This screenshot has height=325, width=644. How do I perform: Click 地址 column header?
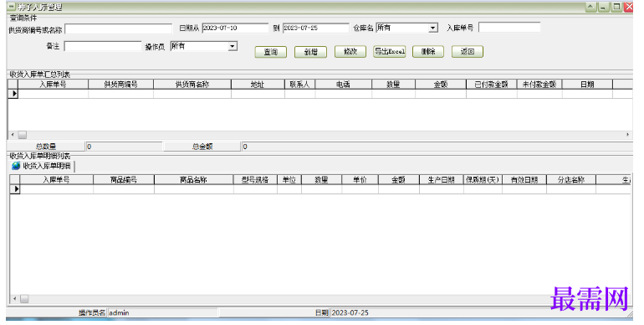(258, 85)
